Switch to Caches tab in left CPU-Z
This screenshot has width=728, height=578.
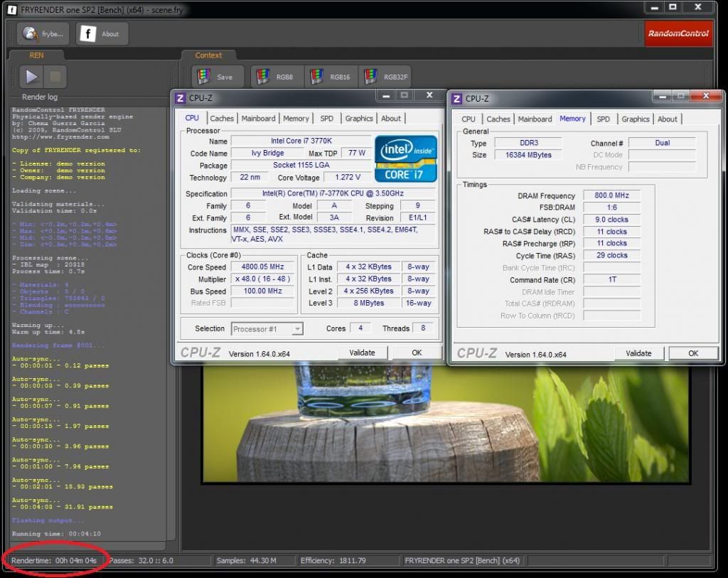(222, 119)
